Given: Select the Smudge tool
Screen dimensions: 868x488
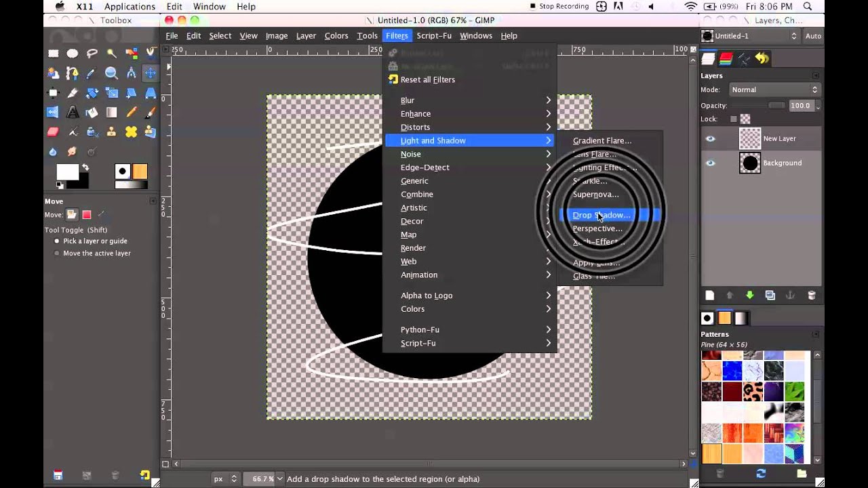Looking at the screenshot, I should pyautogui.click(x=73, y=152).
